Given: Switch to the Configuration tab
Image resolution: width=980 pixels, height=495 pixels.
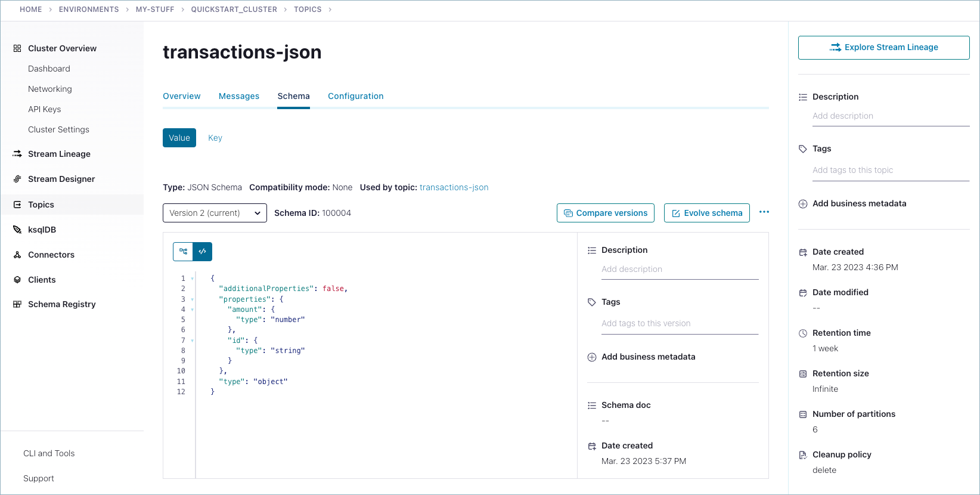Looking at the screenshot, I should pyautogui.click(x=355, y=96).
